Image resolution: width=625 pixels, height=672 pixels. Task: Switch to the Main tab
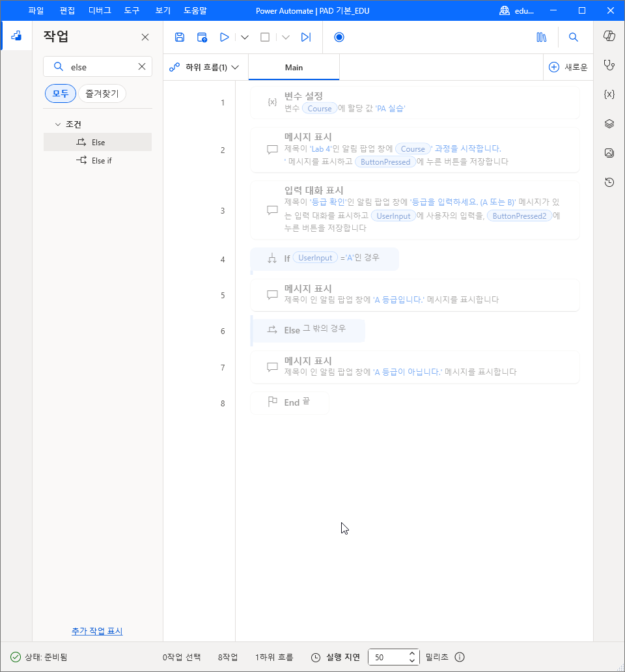pyautogui.click(x=294, y=67)
